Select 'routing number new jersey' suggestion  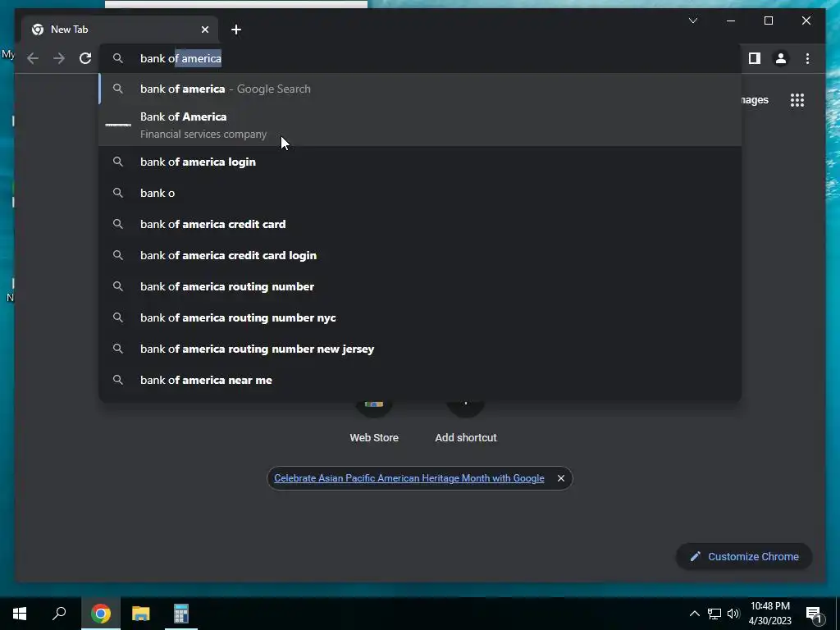(x=420, y=349)
